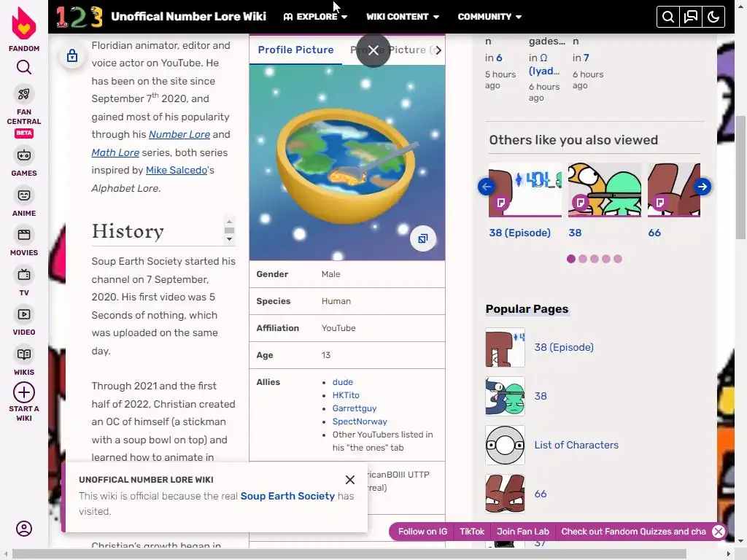Close the Fandom Quizzes promo bar

coord(719,532)
